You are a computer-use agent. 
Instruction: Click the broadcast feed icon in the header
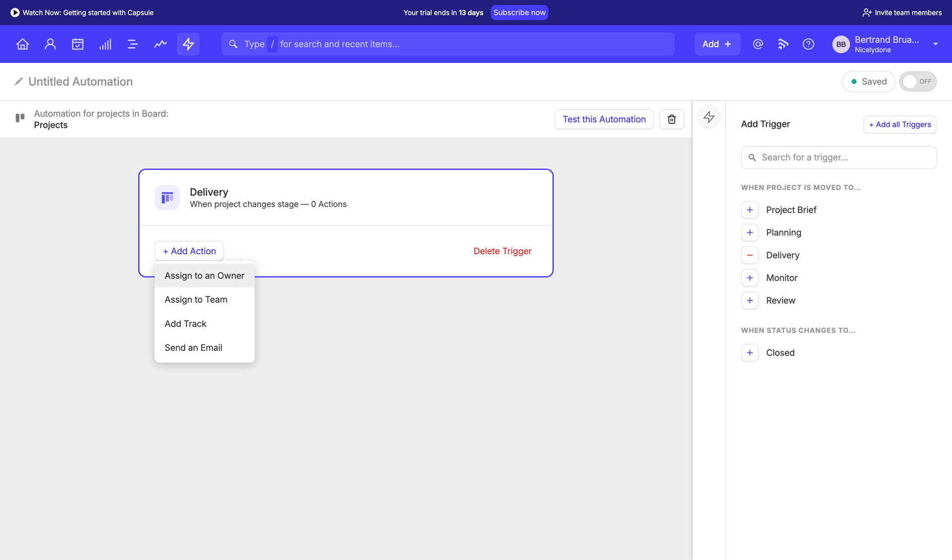coord(783,44)
